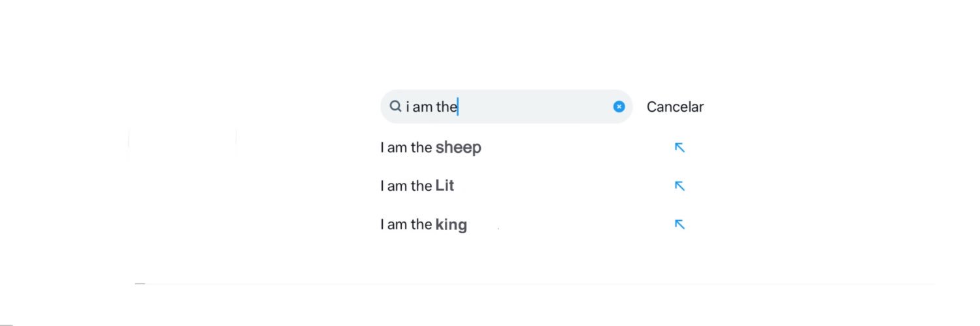The width and height of the screenshot is (980, 326).
Task: Tap the blue arrow beside the sheep suggestion
Action: click(679, 148)
